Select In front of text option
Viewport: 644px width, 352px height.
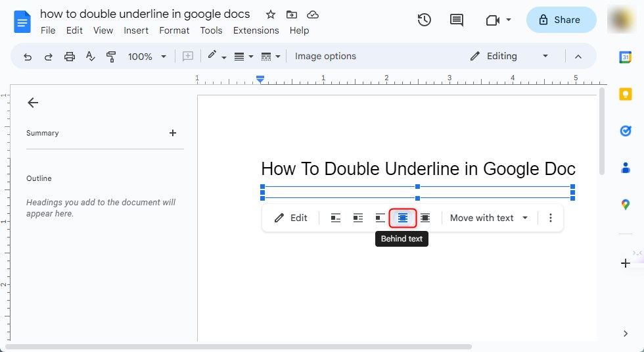[425, 218]
